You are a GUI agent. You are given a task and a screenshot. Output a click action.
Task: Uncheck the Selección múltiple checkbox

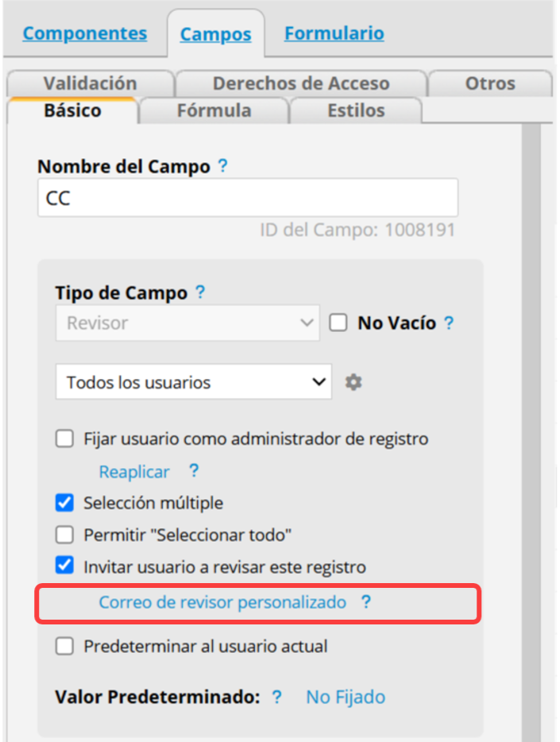click(x=64, y=503)
